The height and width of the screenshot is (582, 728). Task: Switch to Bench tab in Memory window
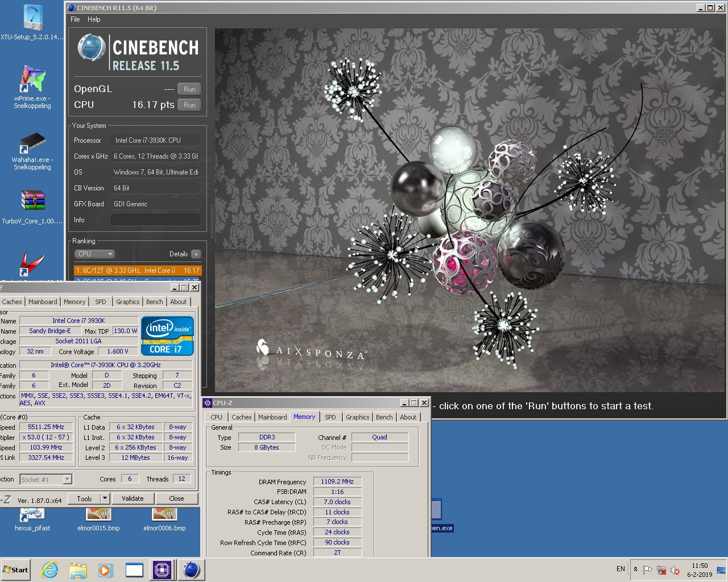coord(384,417)
